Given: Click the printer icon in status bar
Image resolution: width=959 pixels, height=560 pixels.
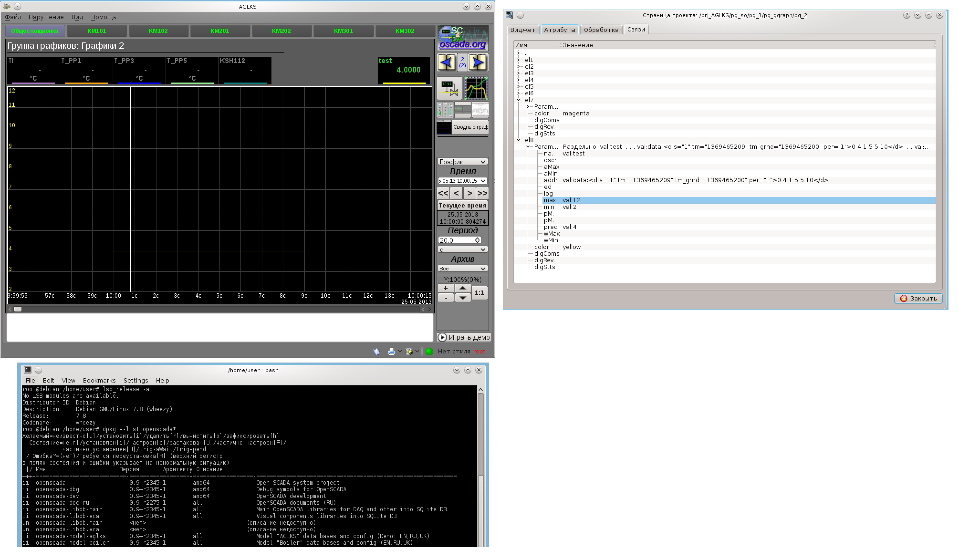Looking at the screenshot, I should click(391, 352).
